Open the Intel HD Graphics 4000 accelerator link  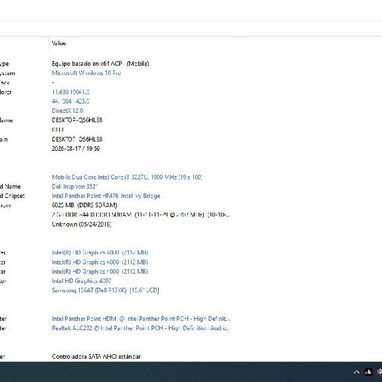point(81,281)
